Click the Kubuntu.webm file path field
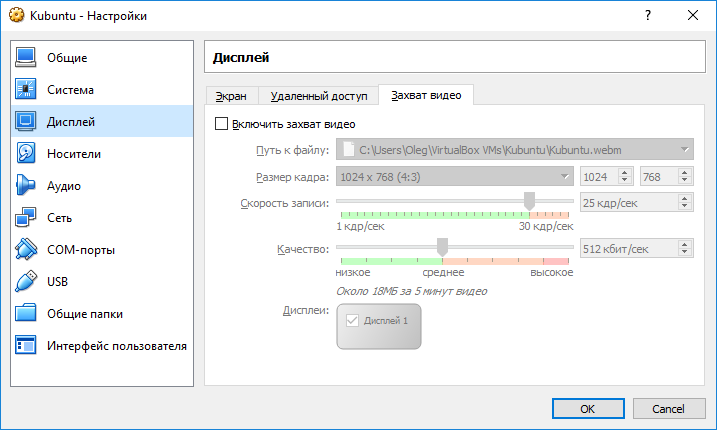This screenshot has height=430, width=717. [x=514, y=150]
